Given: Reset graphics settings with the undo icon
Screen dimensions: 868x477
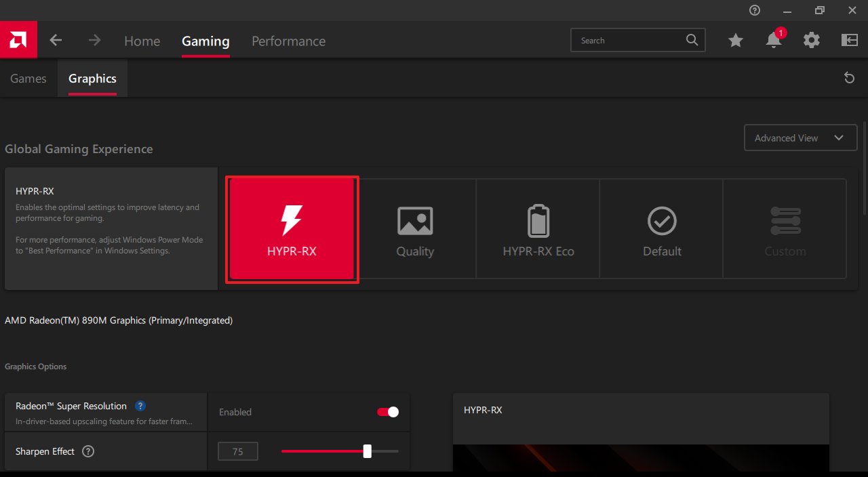Looking at the screenshot, I should [x=849, y=78].
